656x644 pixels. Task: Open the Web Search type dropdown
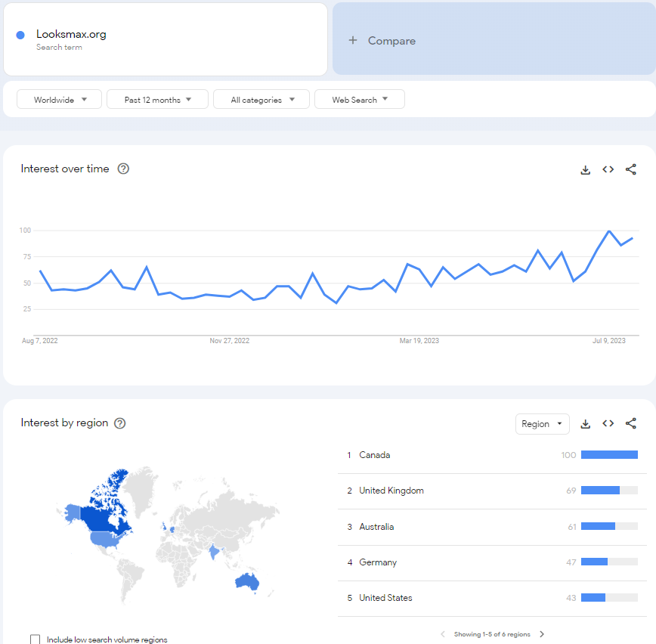tap(360, 100)
